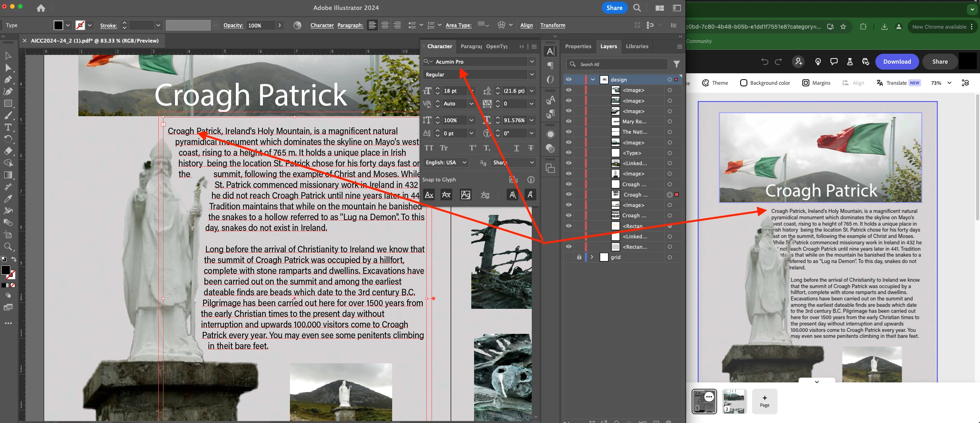Click the Fill color swatch in control bar

click(58, 25)
